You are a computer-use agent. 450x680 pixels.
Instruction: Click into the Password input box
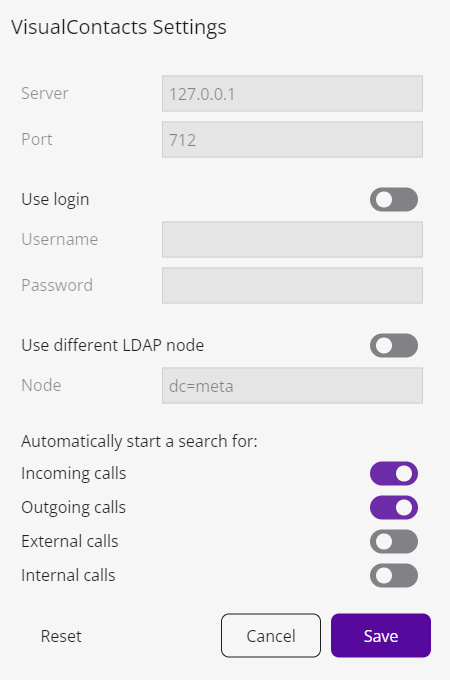tap(292, 285)
